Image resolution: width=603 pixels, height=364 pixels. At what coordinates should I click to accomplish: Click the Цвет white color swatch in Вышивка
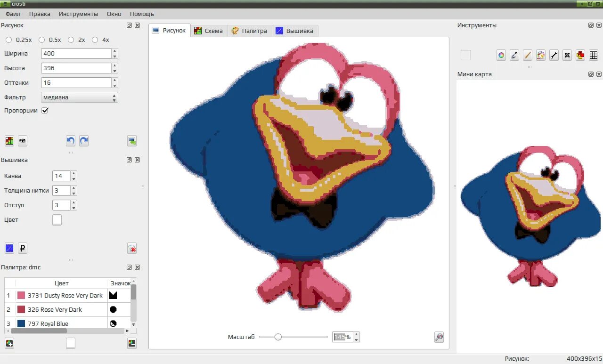57,220
